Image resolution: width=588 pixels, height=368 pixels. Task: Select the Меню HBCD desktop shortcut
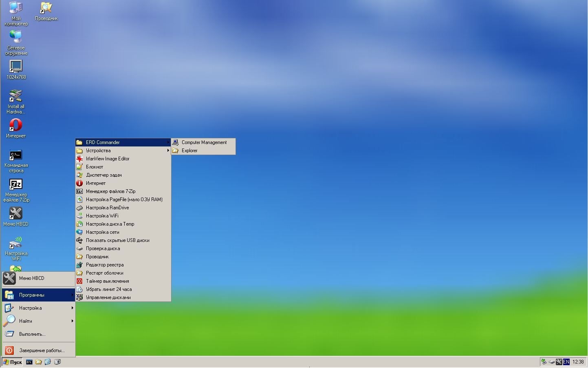16,217
